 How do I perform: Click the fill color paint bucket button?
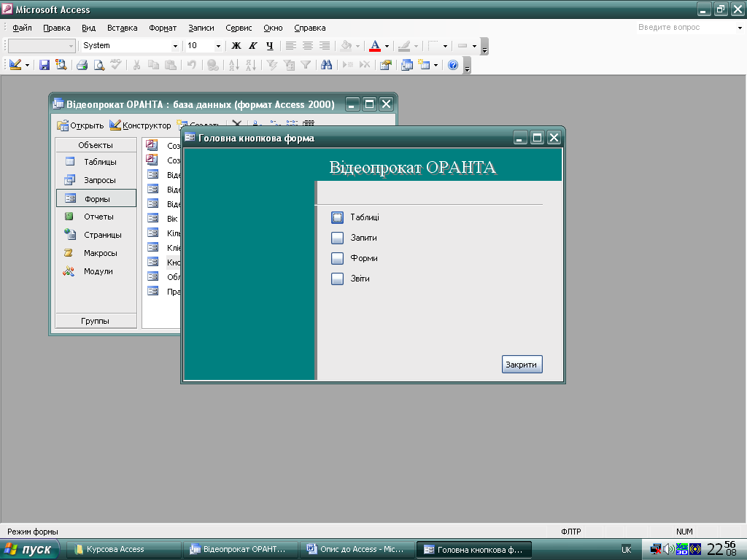tap(347, 46)
